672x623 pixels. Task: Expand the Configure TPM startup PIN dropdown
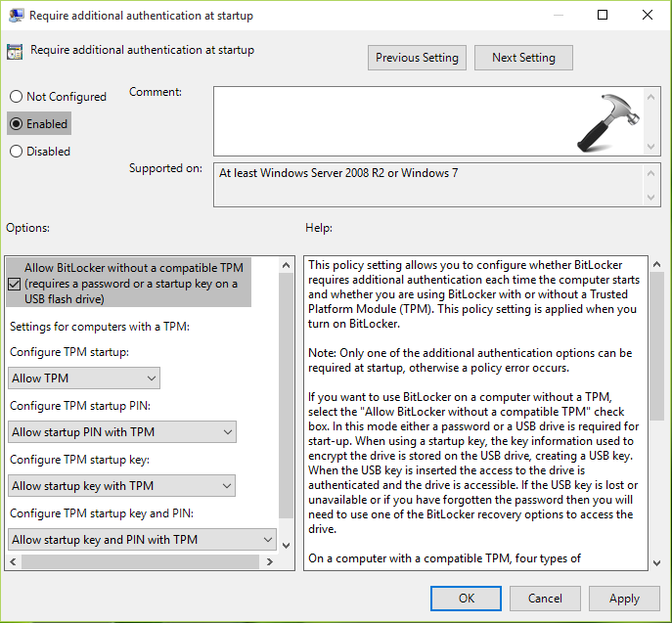[x=122, y=432]
